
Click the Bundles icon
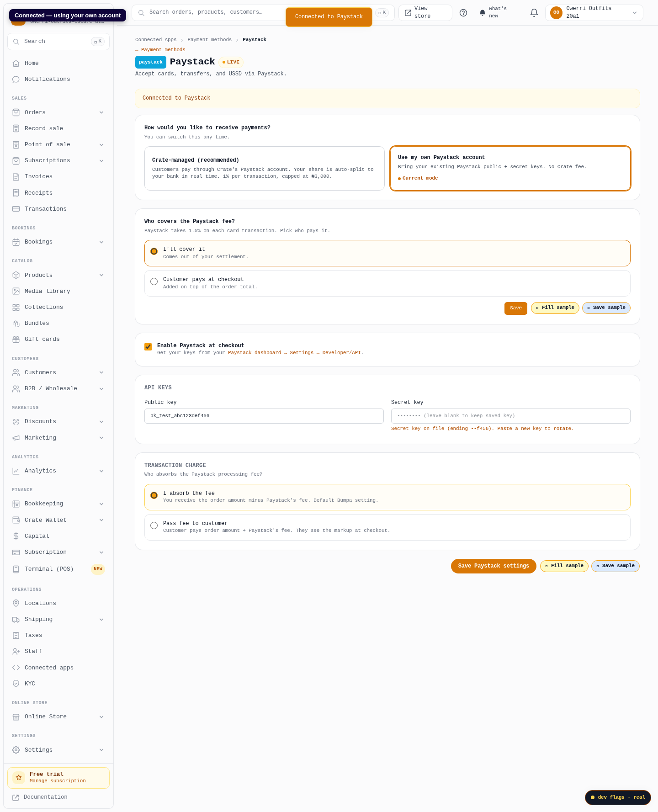pyautogui.click(x=16, y=323)
